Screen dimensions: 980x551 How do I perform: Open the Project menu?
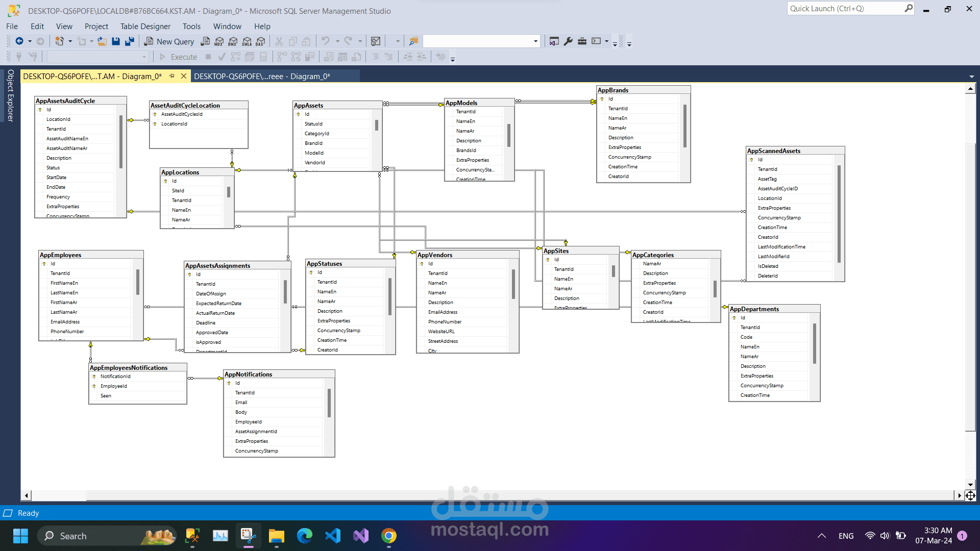(96, 27)
